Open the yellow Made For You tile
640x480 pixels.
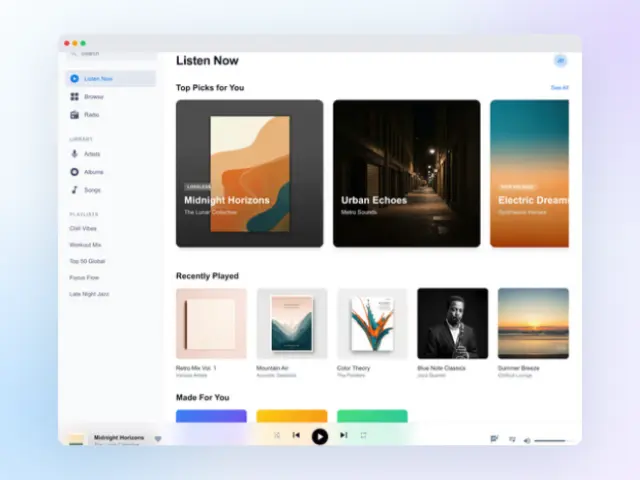click(x=292, y=416)
